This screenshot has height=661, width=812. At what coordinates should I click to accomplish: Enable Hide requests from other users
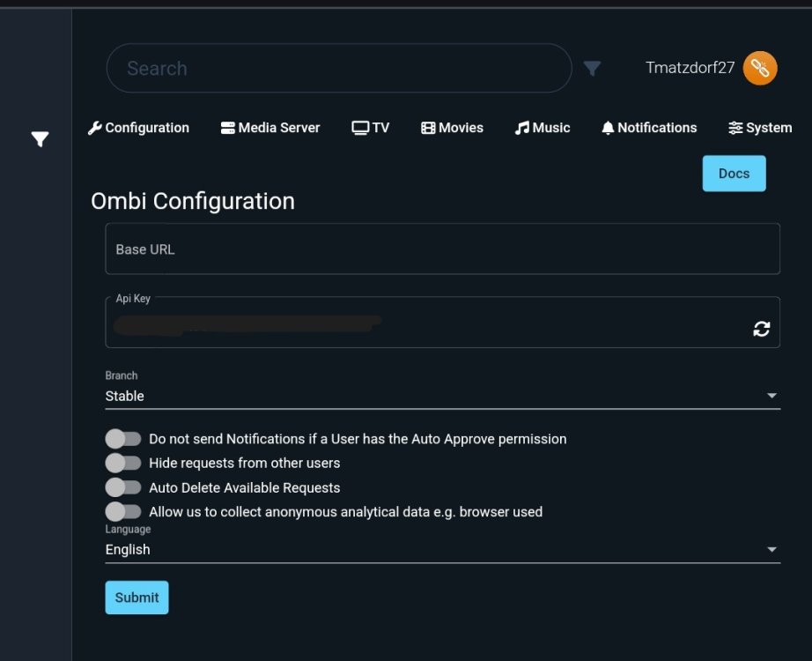123,463
